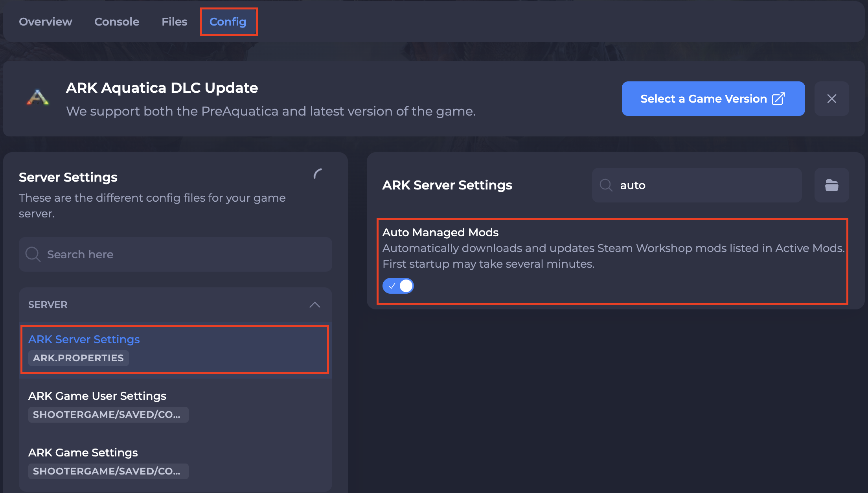Viewport: 868px width, 493px height.
Task: Select the Config tab
Action: [x=228, y=22]
